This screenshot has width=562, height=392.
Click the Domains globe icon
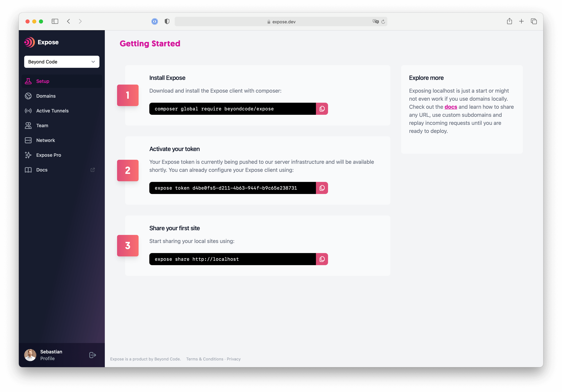(28, 96)
